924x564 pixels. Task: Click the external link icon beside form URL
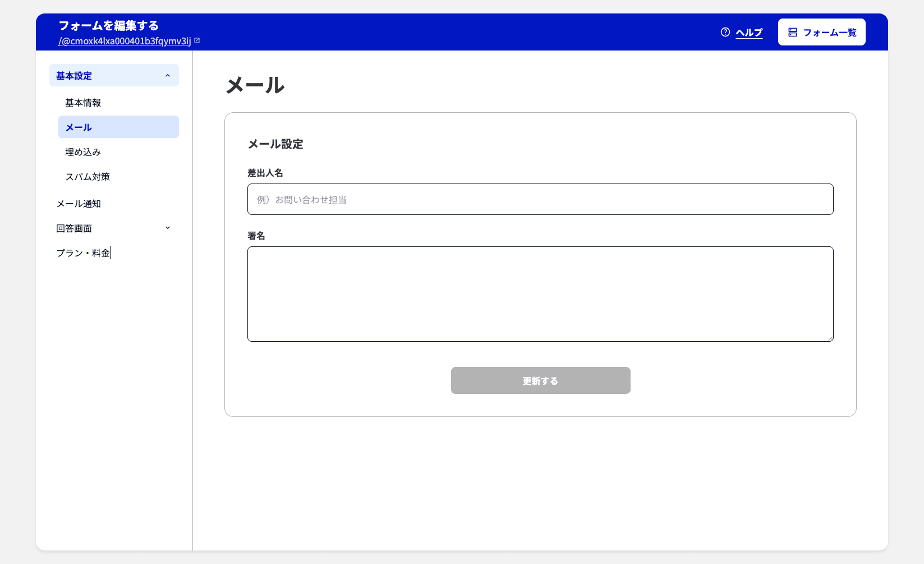[197, 40]
